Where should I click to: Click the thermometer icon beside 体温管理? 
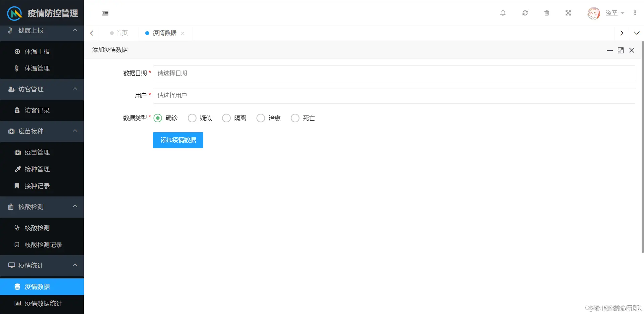[x=17, y=69]
